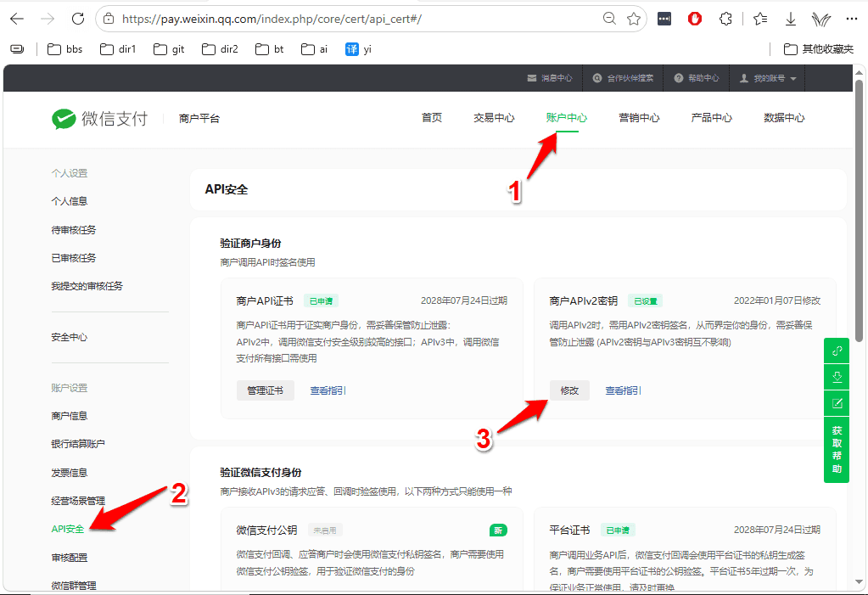Click the green floating link-chain icon
This screenshot has width=868, height=595.
point(837,351)
